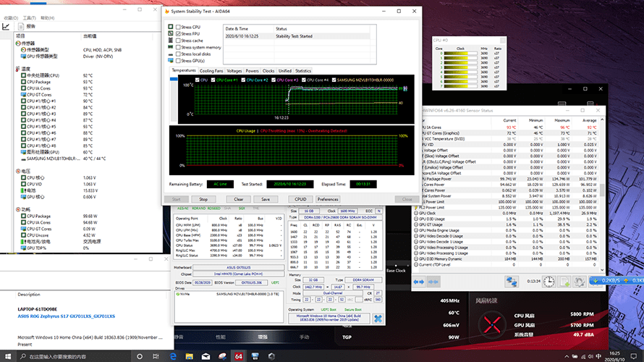Uncheck the Stress FPU option
The width and height of the screenshot is (644, 362).
178,34
